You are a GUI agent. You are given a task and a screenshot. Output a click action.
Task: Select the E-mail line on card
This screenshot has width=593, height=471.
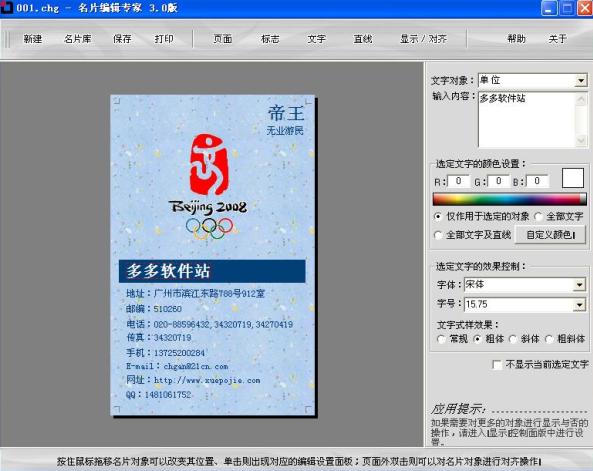point(177,367)
